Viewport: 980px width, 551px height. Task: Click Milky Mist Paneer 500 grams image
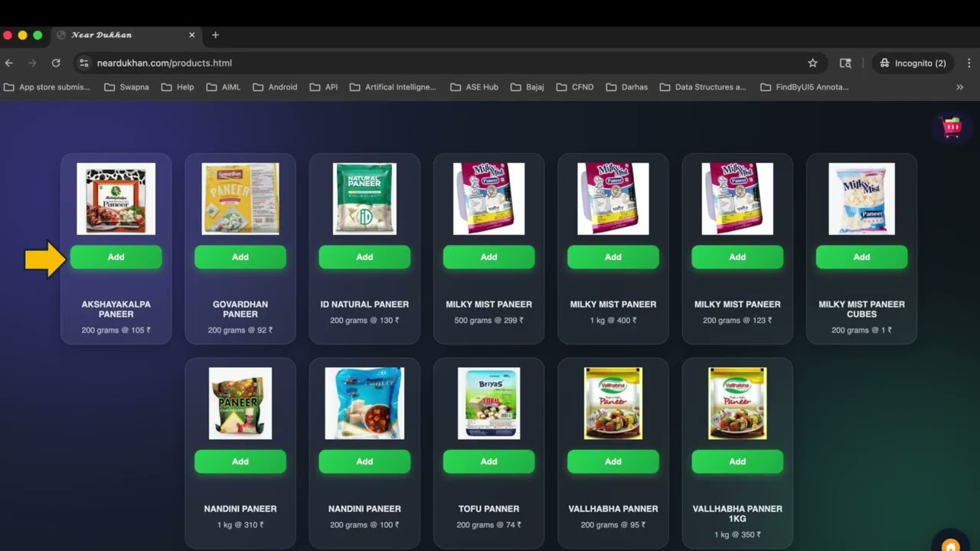[488, 199]
